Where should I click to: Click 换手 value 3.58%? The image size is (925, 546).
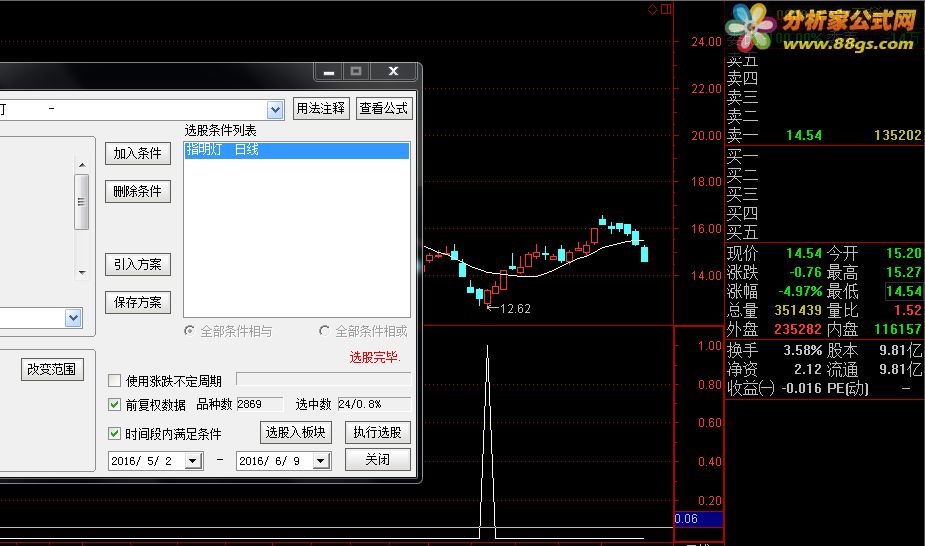coord(802,350)
